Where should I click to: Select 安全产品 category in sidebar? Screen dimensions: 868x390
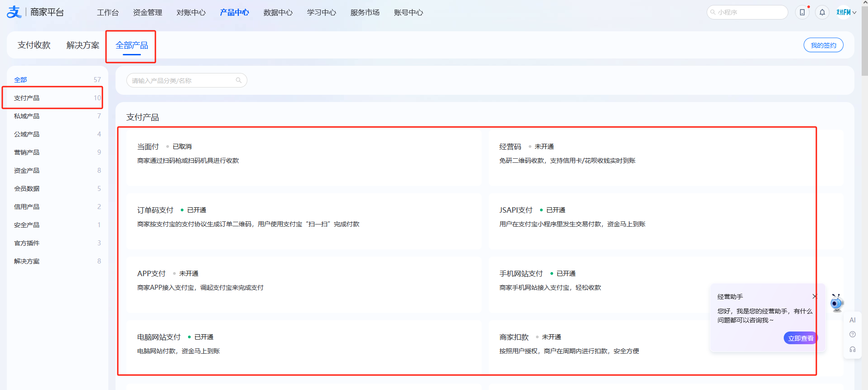tap(58, 224)
